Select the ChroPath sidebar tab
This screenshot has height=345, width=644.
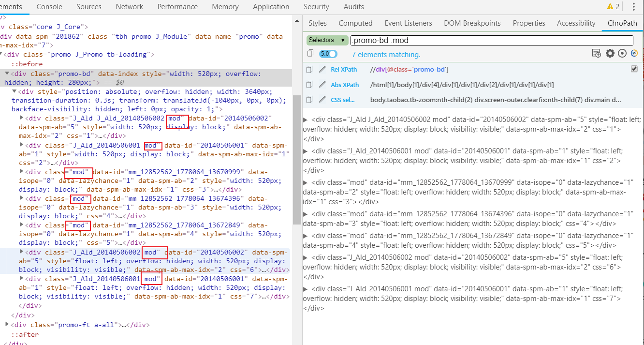point(623,23)
